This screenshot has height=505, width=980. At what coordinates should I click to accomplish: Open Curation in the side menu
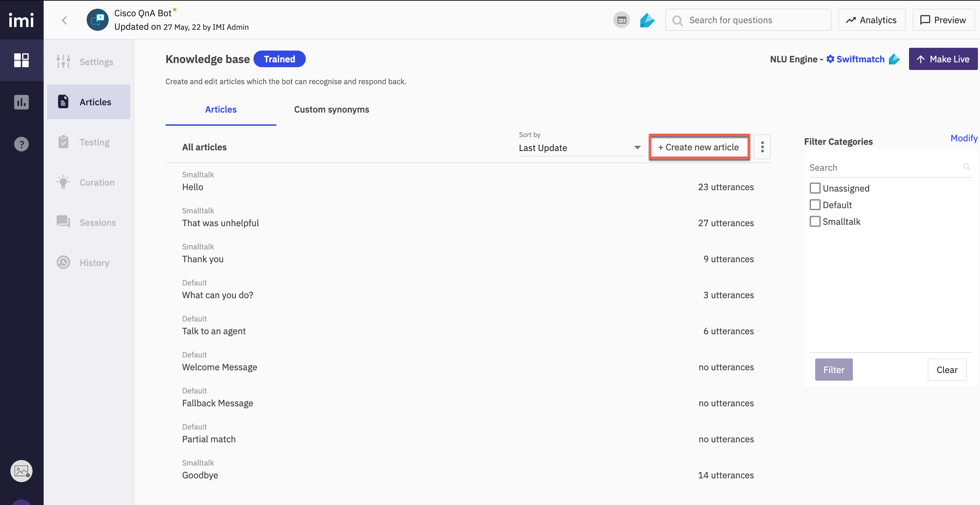(x=89, y=182)
